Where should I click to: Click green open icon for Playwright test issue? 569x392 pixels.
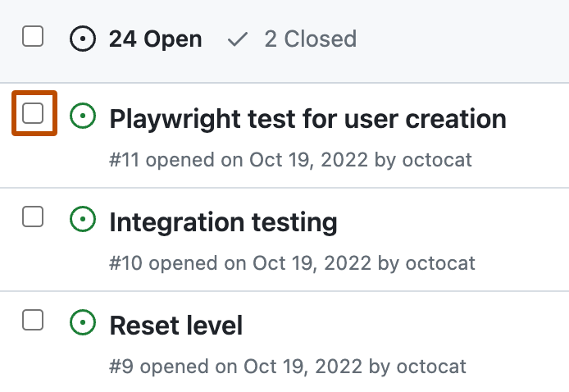[83, 116]
